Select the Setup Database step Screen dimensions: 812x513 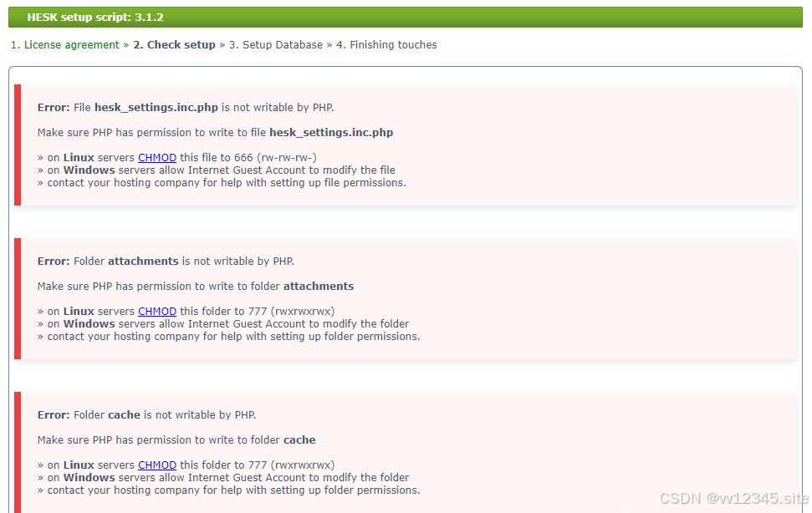pyautogui.click(x=275, y=45)
